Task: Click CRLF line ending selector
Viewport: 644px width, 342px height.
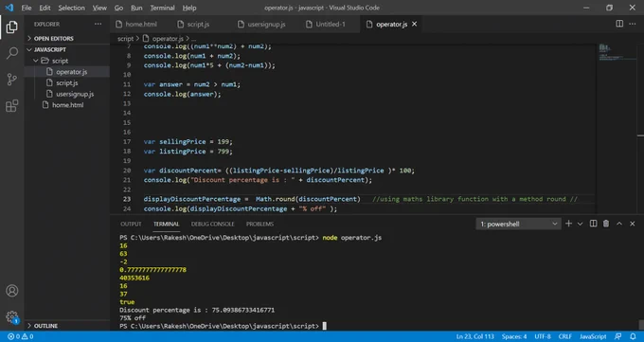Action: tap(564, 336)
